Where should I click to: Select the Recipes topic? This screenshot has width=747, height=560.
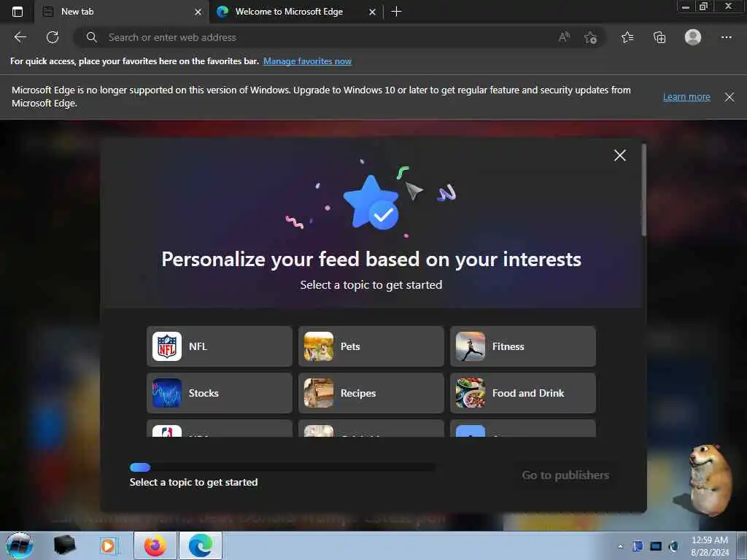(x=371, y=393)
